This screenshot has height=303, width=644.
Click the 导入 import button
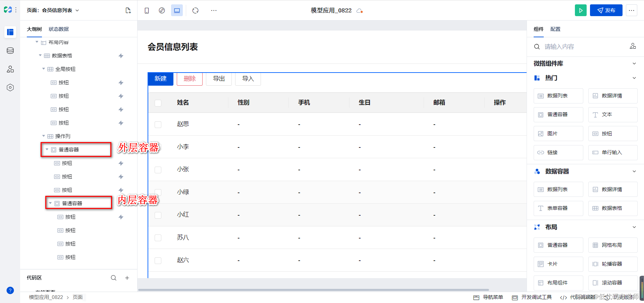click(248, 79)
